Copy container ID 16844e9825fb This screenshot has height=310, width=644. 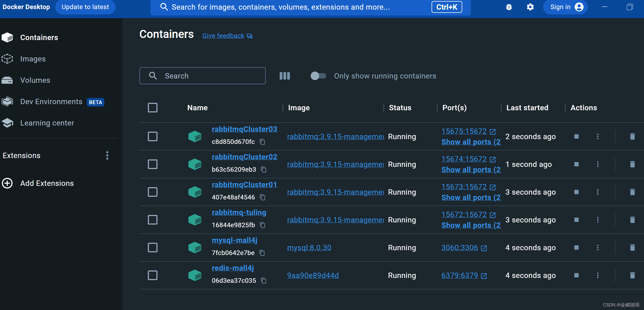(263, 225)
